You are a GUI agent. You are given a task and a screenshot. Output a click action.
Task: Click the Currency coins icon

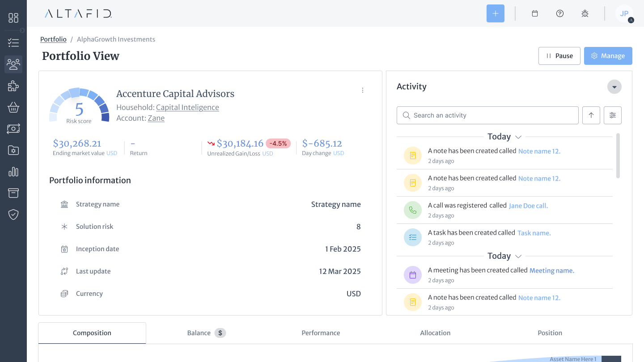pos(64,294)
